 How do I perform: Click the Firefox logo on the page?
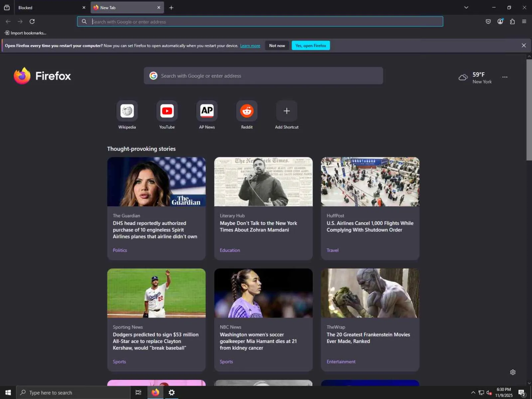pos(42,76)
